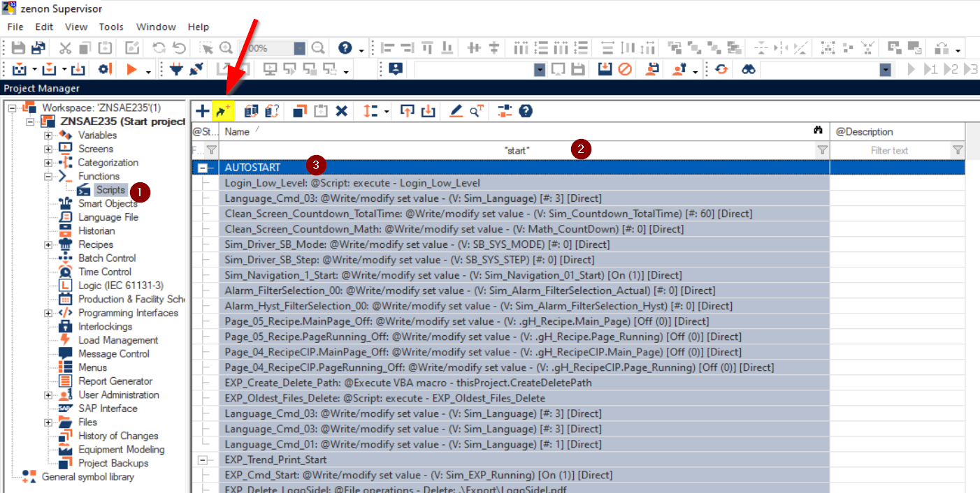Click the Name column filter field containing *start*
The height and width of the screenshot is (493, 980).
[x=517, y=150]
